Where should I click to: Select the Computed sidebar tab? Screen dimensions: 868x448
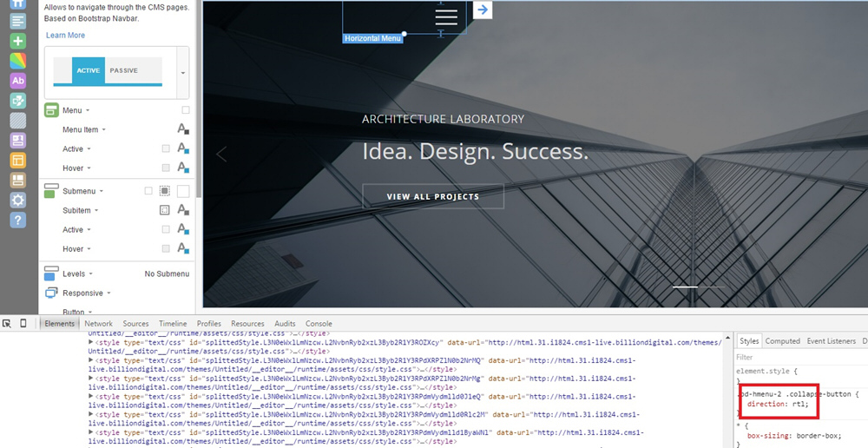point(783,341)
